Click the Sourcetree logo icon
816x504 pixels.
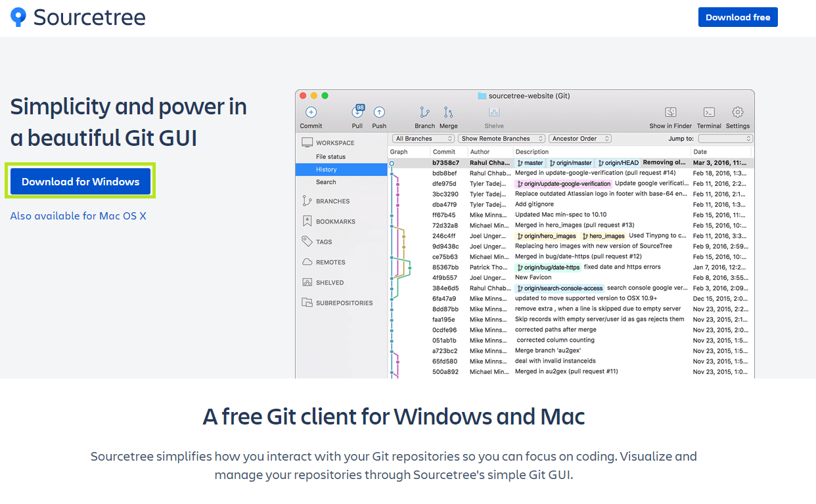[18, 17]
